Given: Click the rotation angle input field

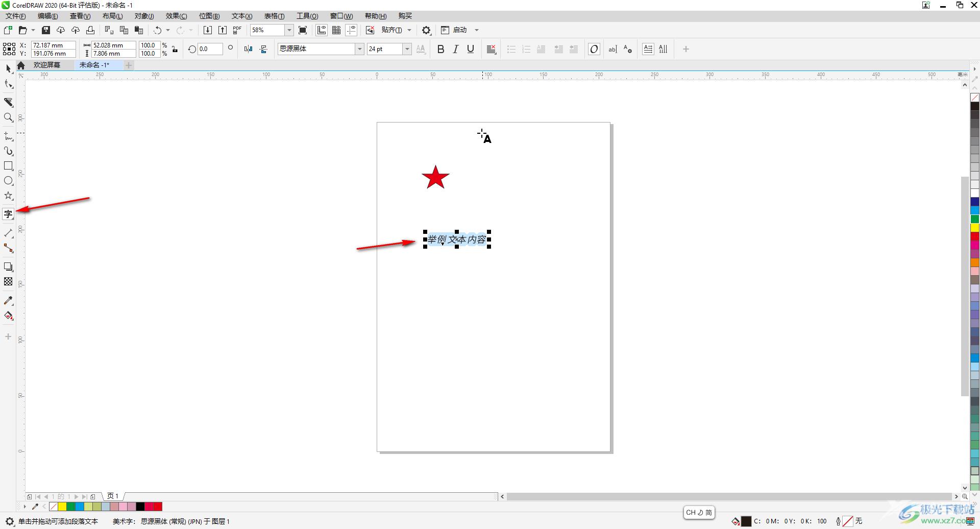Looking at the screenshot, I should pos(210,49).
